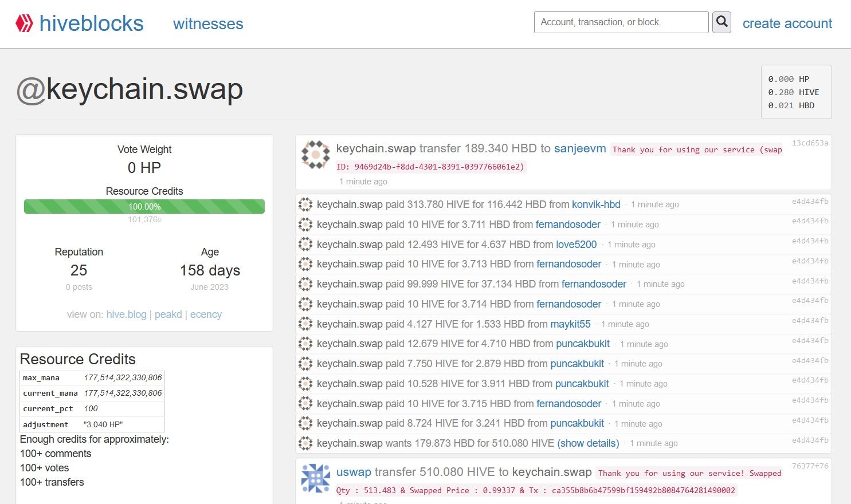Click the Vote Weight 0 HP value
Screen dimensions: 851x504
coord(144,168)
